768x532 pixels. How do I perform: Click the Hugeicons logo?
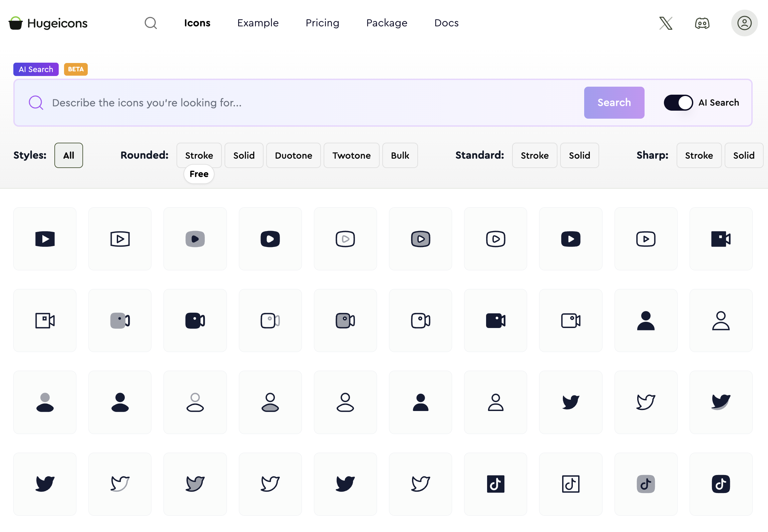coord(48,23)
